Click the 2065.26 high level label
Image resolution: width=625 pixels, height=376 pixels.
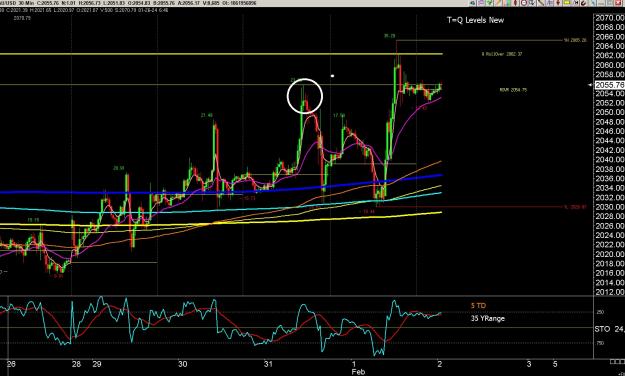(x=575, y=40)
